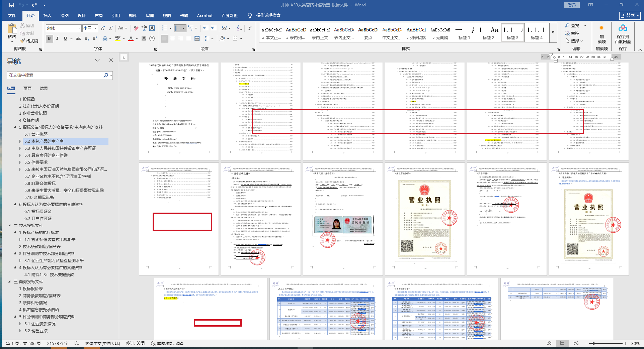The height and width of the screenshot is (349, 644).
Task: Click the 替换 (Replace) button
Action: (x=572, y=33)
